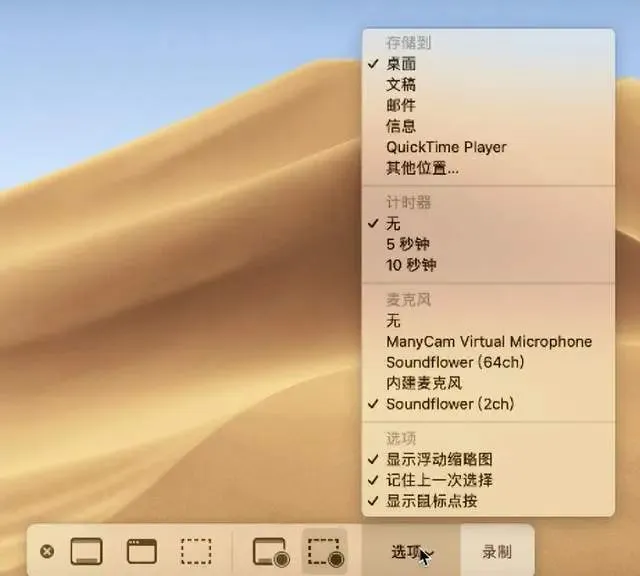This screenshot has height=576, width=640.
Task: Close the screenshot toolbar with the X icon
Action: click(x=47, y=552)
